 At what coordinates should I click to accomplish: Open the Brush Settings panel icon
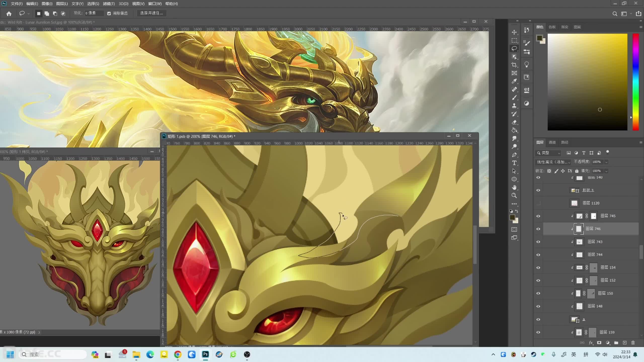point(527,43)
